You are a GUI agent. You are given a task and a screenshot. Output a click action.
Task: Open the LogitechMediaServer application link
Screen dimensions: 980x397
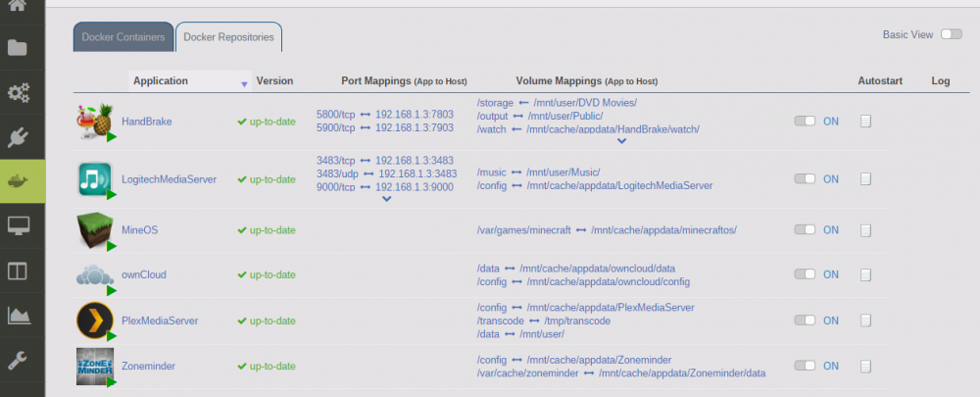click(169, 179)
